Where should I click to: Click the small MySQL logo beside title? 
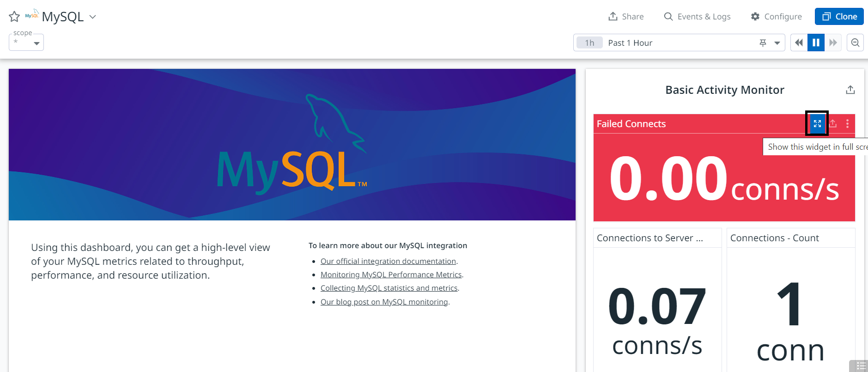(32, 14)
